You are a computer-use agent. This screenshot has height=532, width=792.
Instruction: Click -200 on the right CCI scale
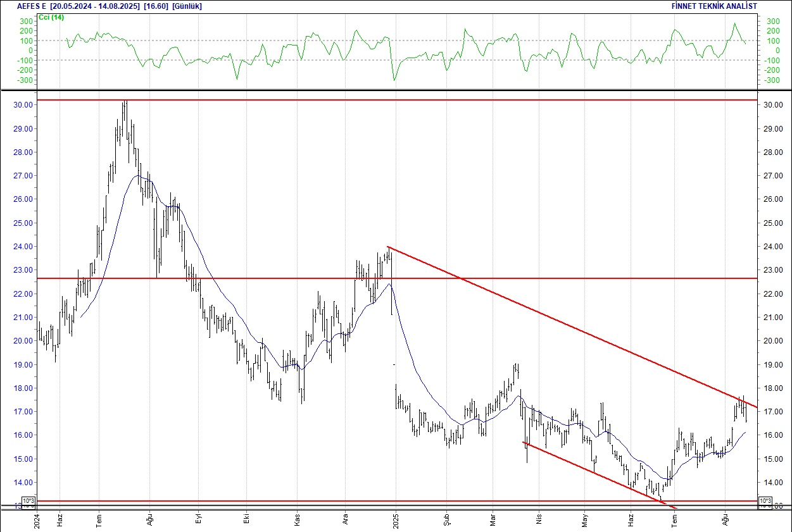(x=770, y=70)
